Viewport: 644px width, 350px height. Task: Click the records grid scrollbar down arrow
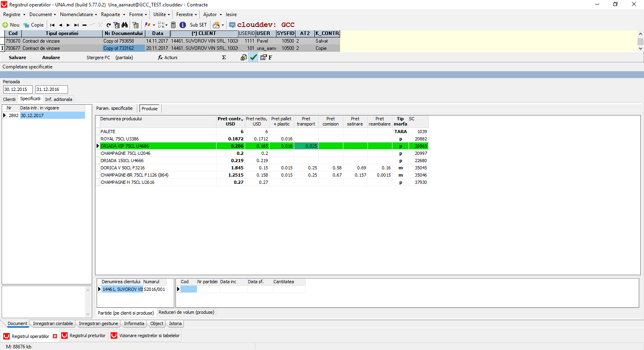point(640,48)
